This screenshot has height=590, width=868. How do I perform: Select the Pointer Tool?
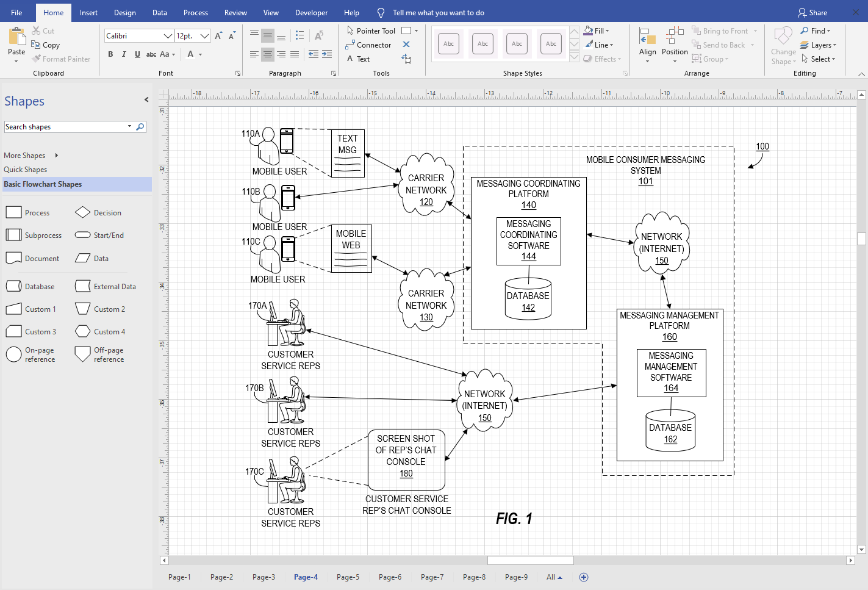pos(371,31)
